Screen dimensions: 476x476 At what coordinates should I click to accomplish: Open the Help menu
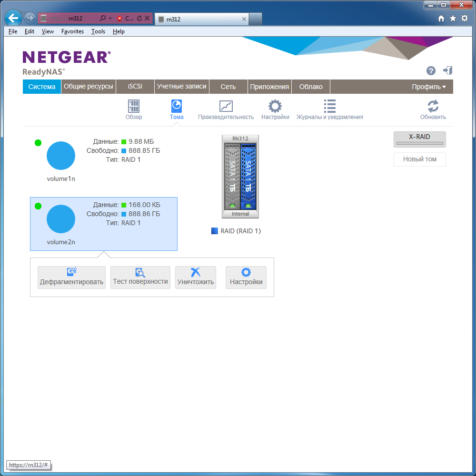119,31
